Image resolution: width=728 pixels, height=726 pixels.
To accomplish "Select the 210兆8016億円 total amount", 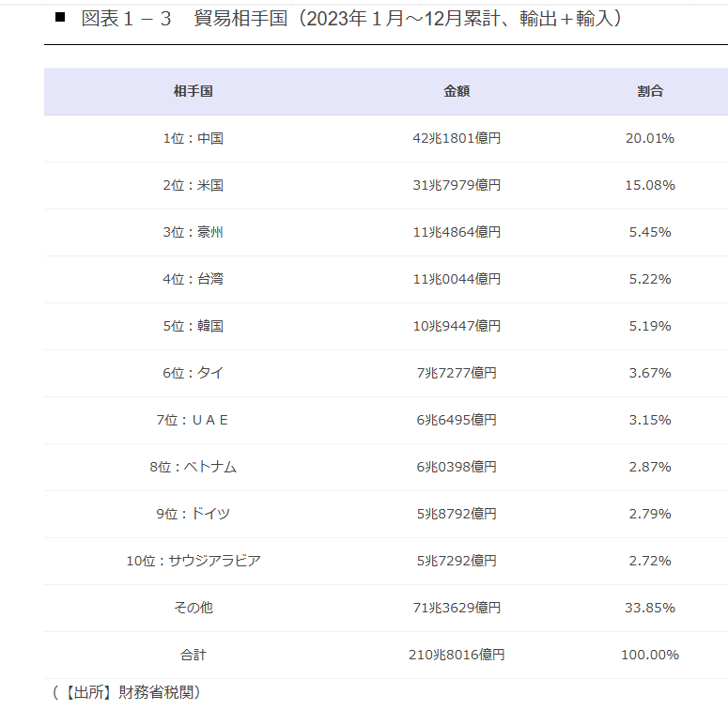I will click(x=457, y=655).
